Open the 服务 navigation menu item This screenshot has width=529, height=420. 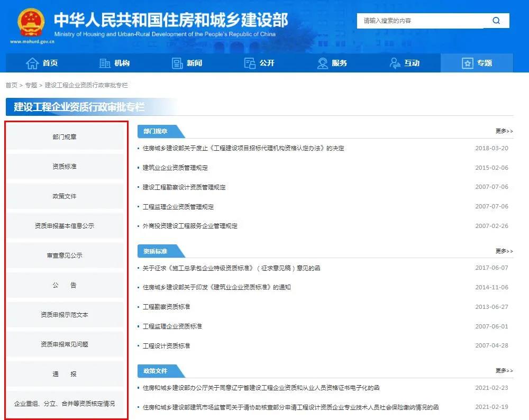pyautogui.click(x=332, y=63)
